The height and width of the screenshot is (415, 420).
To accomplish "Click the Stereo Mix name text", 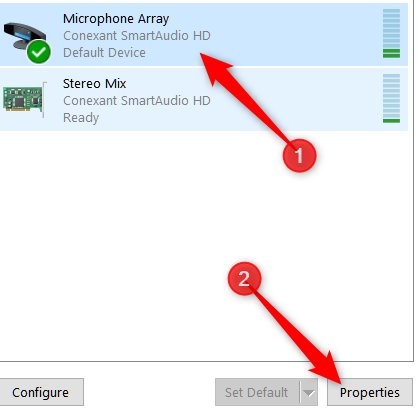I will (95, 83).
